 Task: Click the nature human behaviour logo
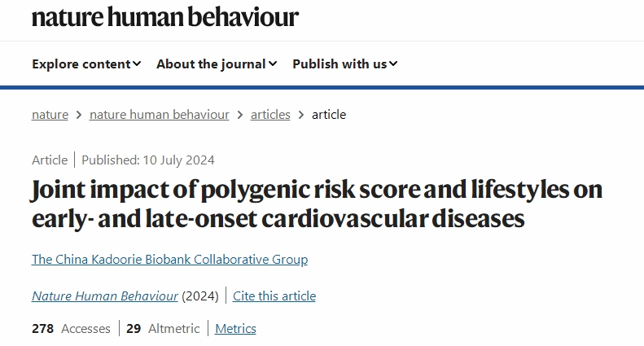[165, 16]
